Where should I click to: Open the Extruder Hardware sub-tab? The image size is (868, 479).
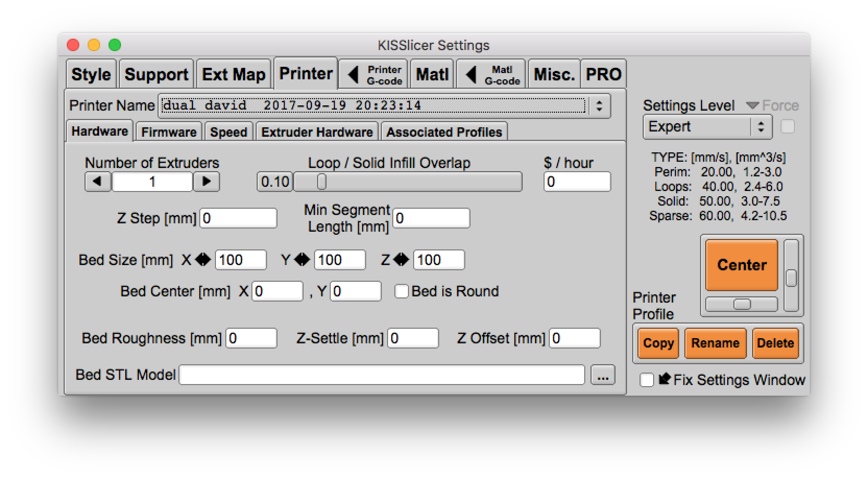(317, 132)
